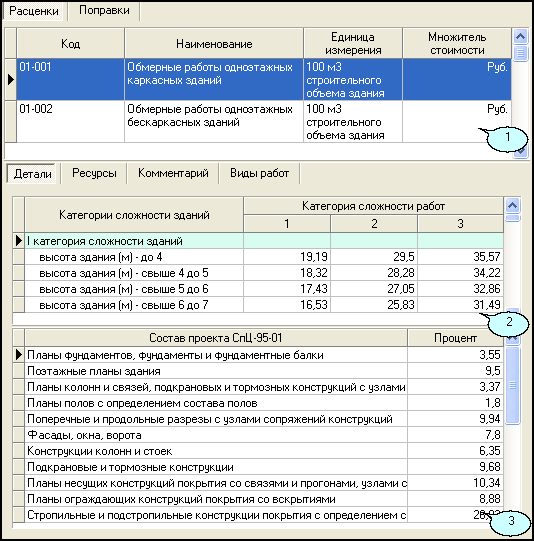Click name cell Обмерные работы одноэтажных бескаркасных зданий

click(214, 121)
